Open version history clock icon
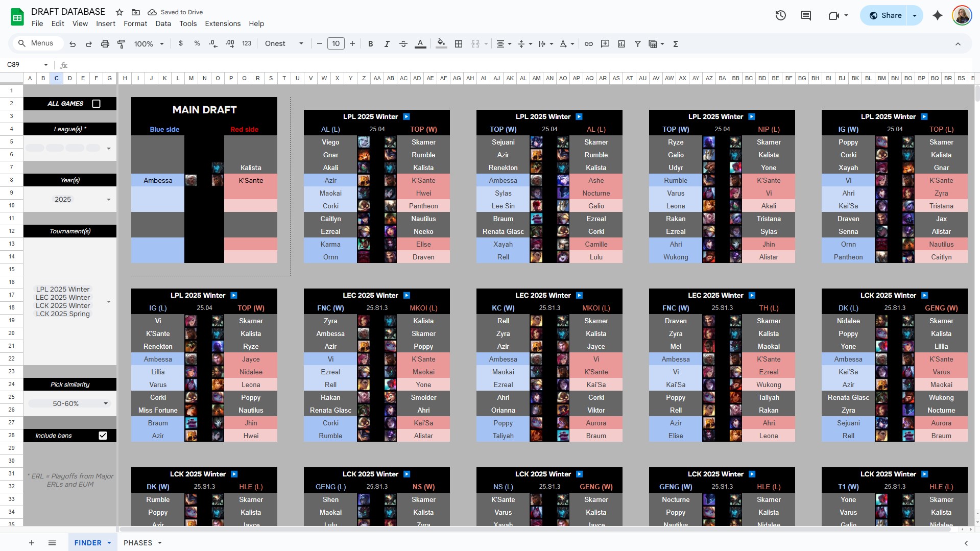980x551 pixels. pyautogui.click(x=780, y=15)
